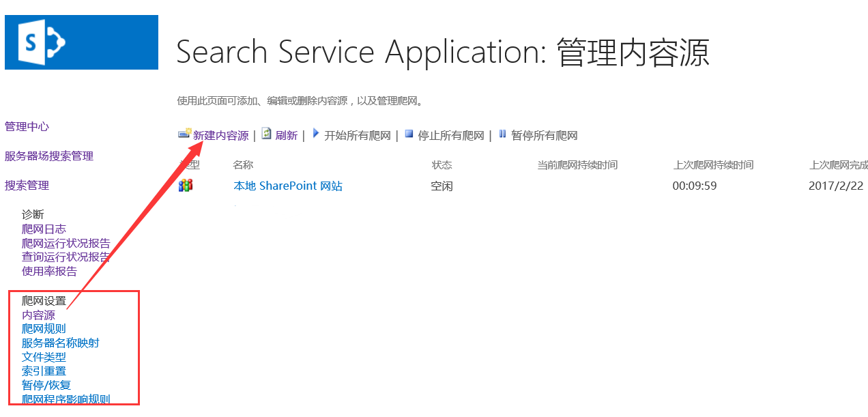Open 爬网程序影响规则
The image size is (868, 417).
click(x=66, y=399)
